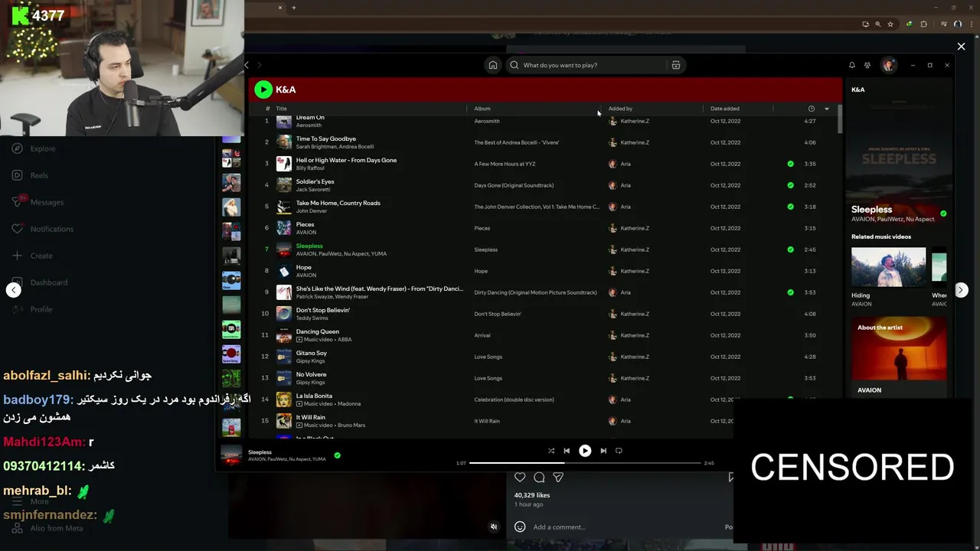
Task: Go back with Spotify back arrow
Action: pos(247,65)
